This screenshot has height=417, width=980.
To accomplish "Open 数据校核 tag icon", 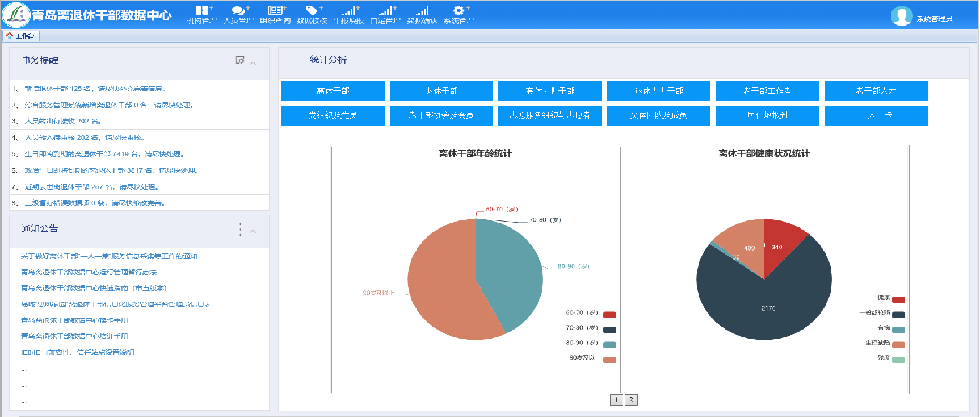I will [x=312, y=11].
